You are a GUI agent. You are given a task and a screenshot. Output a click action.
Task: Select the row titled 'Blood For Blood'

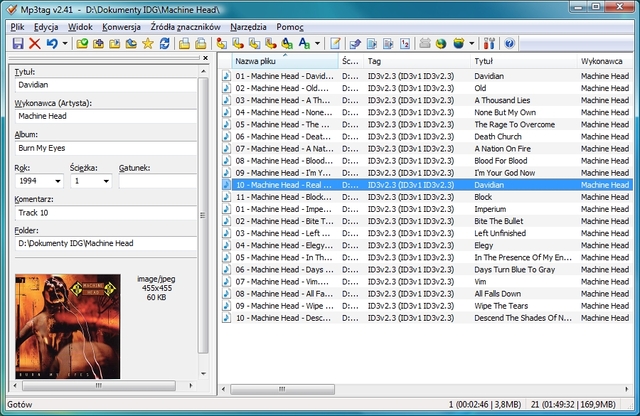(427, 161)
